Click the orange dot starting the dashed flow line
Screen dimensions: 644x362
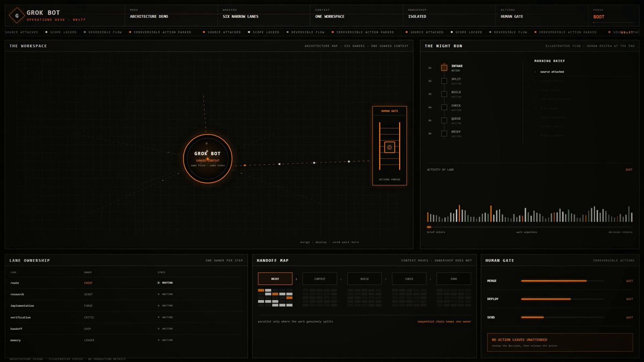point(245,165)
